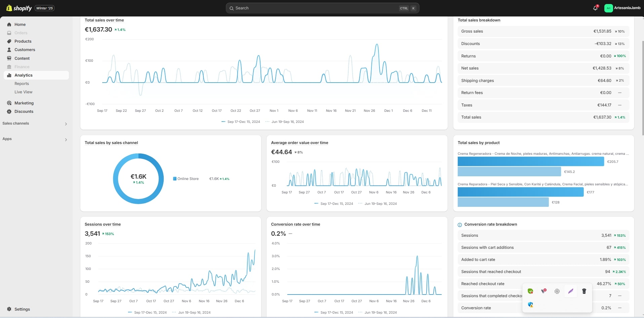Screen dimensions: 644x318
Task: Click the Discounts badge icon
Action: [x=9, y=111]
